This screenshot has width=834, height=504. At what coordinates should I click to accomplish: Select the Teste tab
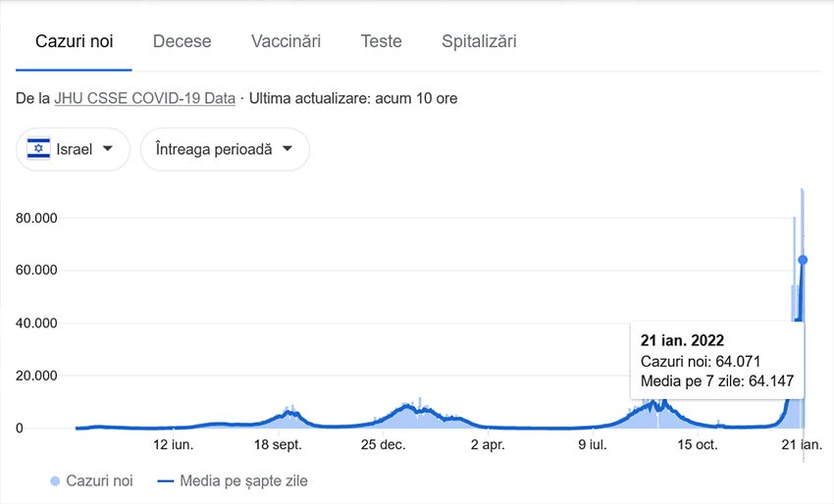tap(382, 41)
